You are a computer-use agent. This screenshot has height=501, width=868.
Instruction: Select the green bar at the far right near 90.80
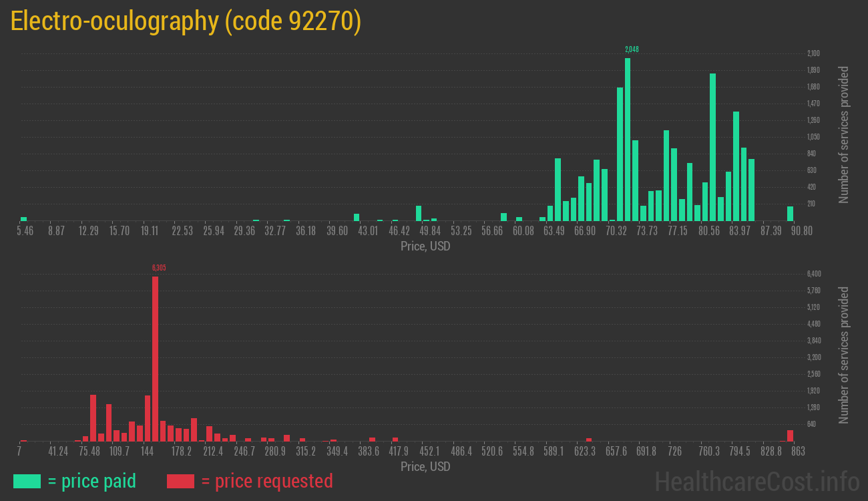coord(790,214)
